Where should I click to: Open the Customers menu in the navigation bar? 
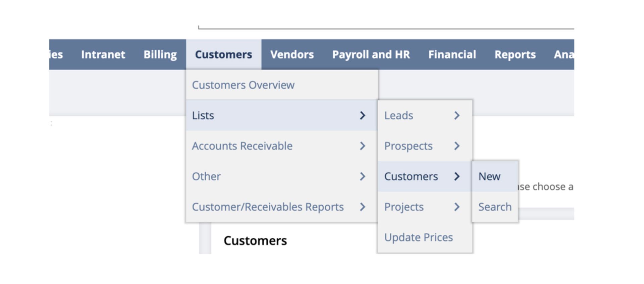point(224,54)
